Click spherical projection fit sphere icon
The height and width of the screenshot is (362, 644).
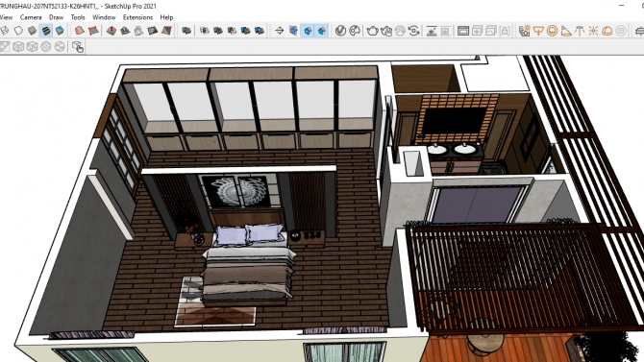[60, 47]
